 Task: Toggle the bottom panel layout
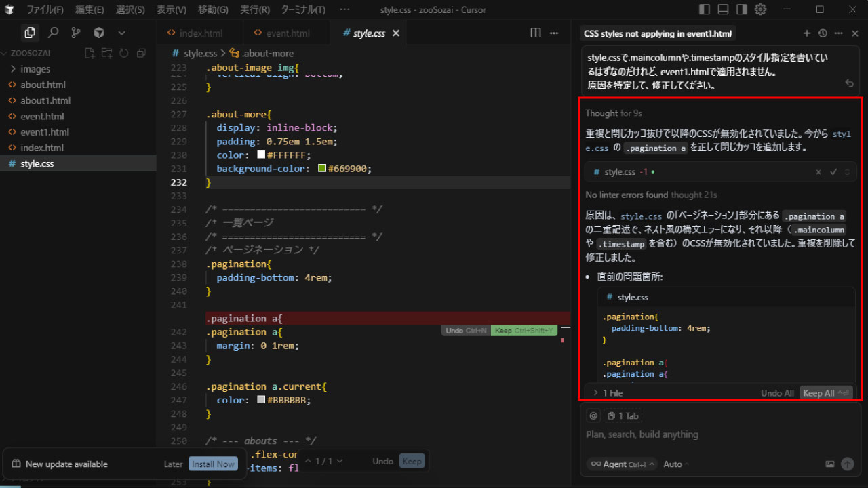coord(723,9)
